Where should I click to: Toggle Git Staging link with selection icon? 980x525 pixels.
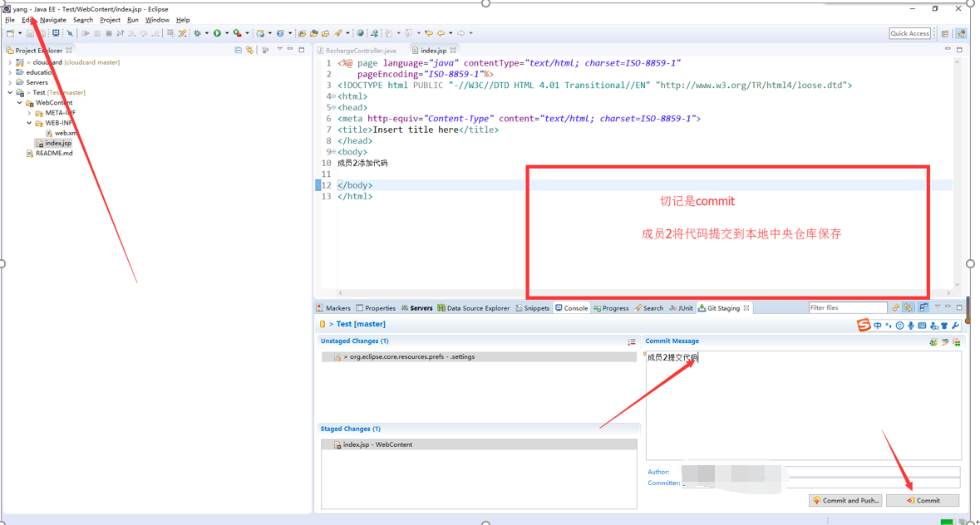pos(908,307)
